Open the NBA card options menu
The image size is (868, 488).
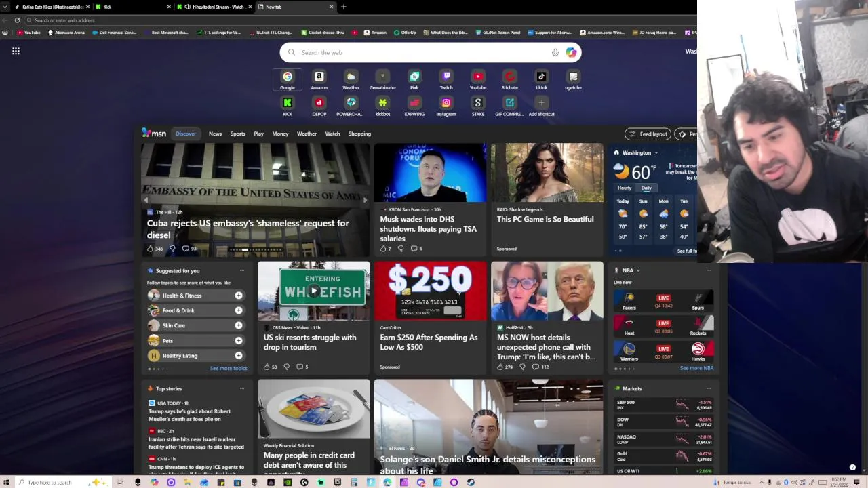tap(709, 270)
